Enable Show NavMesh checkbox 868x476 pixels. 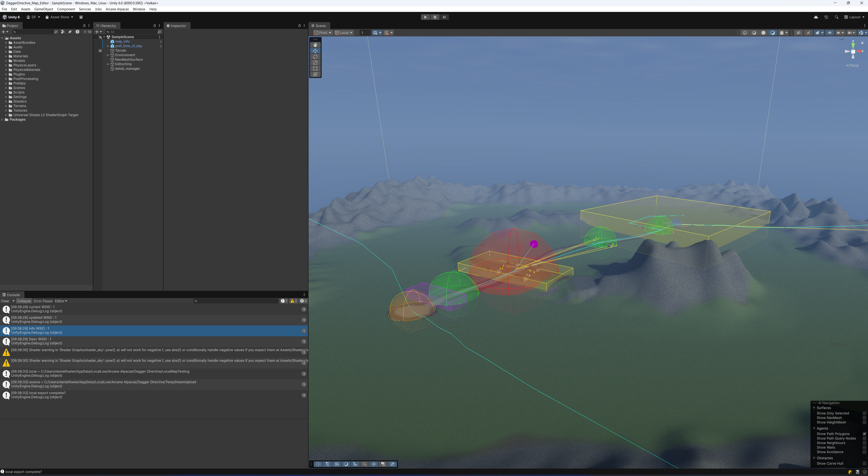point(864,418)
